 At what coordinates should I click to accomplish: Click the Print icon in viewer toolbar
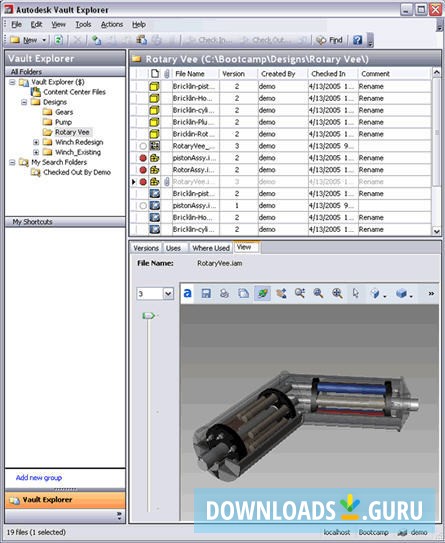pos(224,293)
